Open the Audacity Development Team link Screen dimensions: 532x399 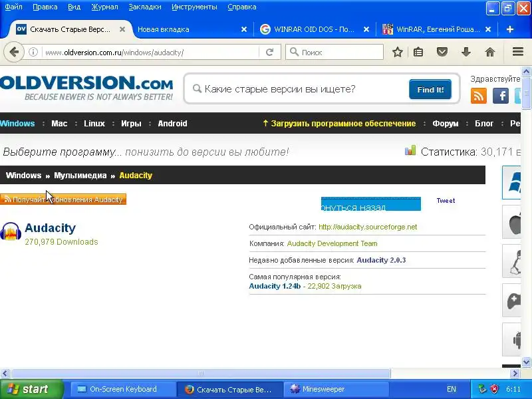332,243
